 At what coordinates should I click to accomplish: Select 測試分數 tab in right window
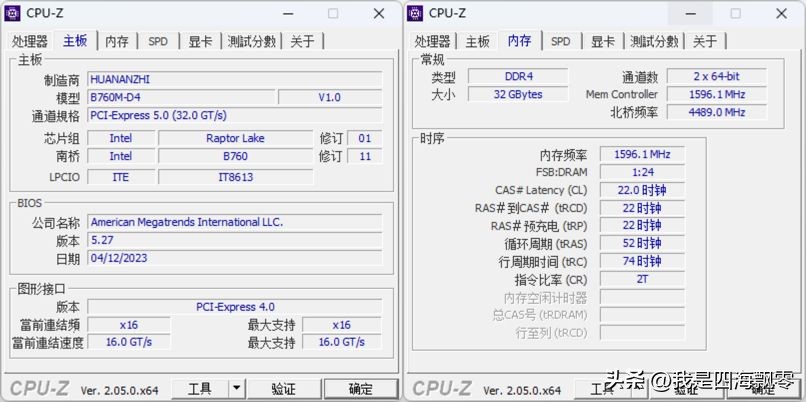tap(654, 41)
